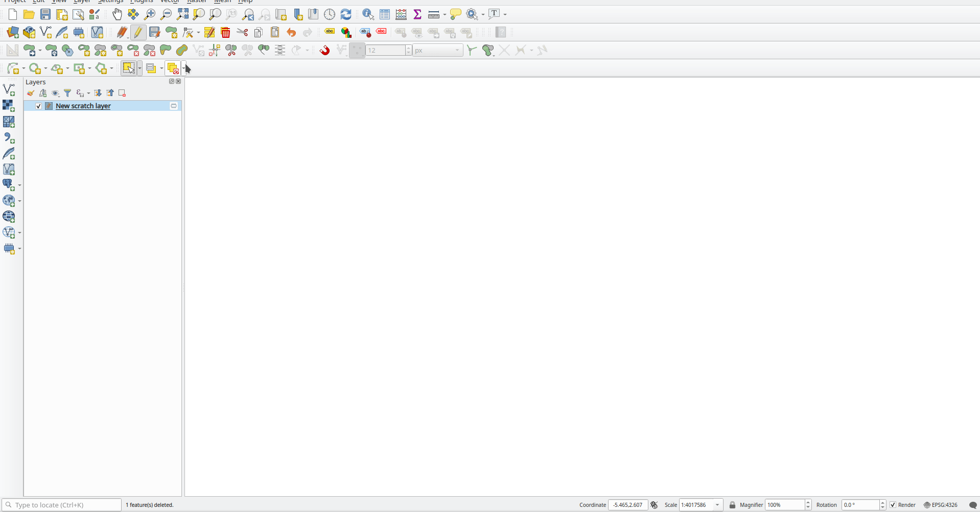
Task: Open the Settings menu
Action: click(x=110, y=2)
